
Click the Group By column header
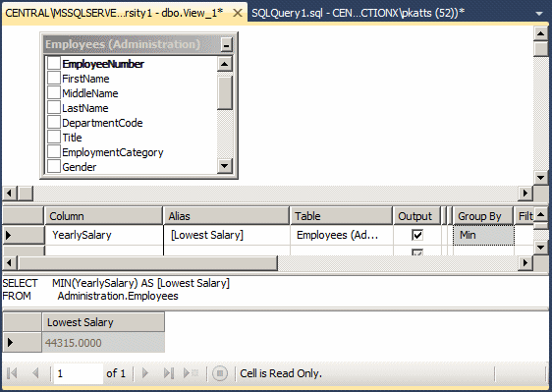click(482, 216)
